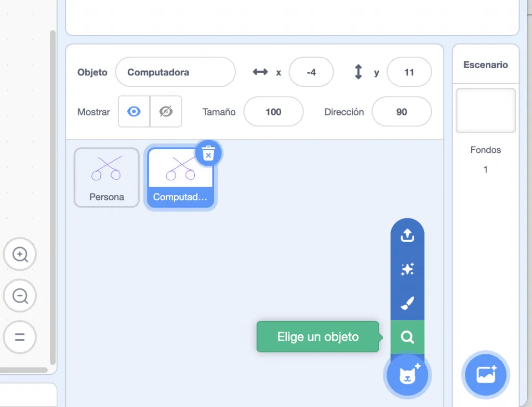Open the cat add-sprite button
The width and height of the screenshot is (532, 407).
(407, 374)
